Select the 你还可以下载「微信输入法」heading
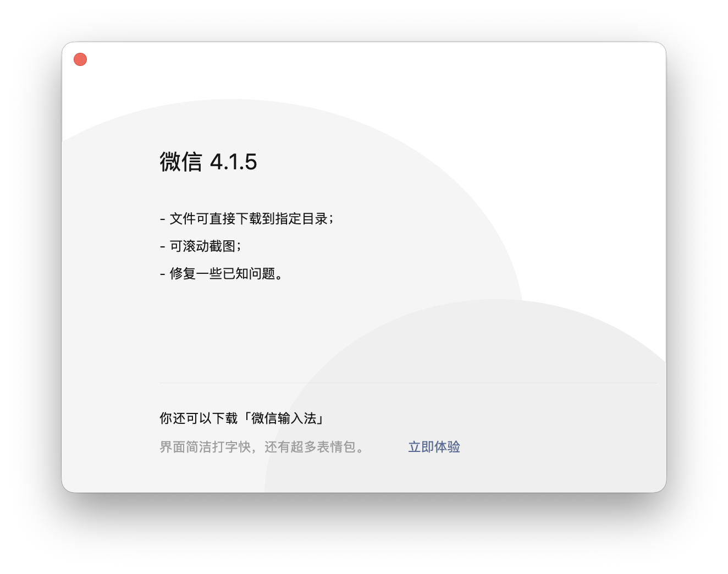 pos(242,418)
